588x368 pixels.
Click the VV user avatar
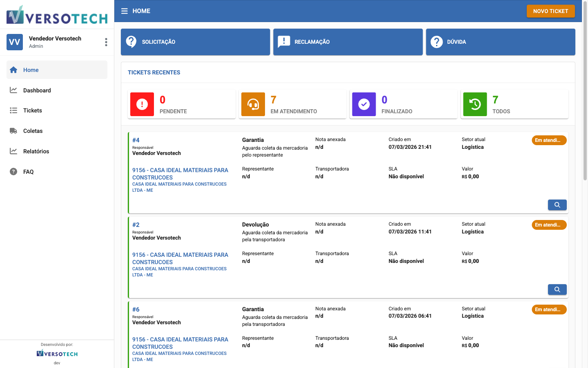pos(15,42)
